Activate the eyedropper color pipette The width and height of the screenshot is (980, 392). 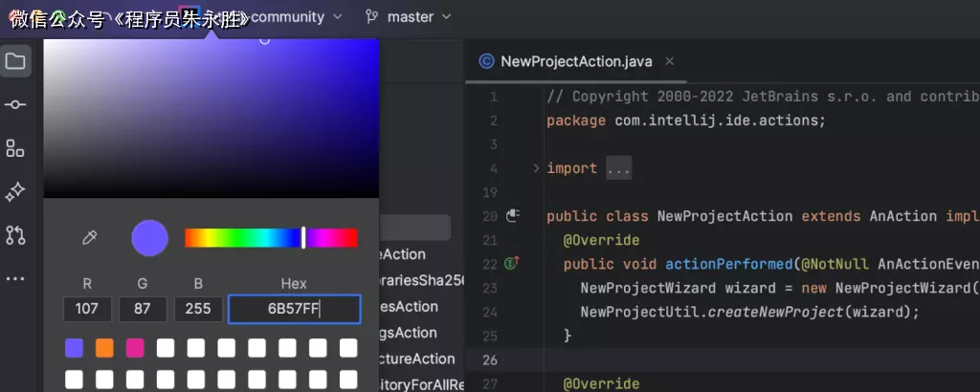point(90,238)
